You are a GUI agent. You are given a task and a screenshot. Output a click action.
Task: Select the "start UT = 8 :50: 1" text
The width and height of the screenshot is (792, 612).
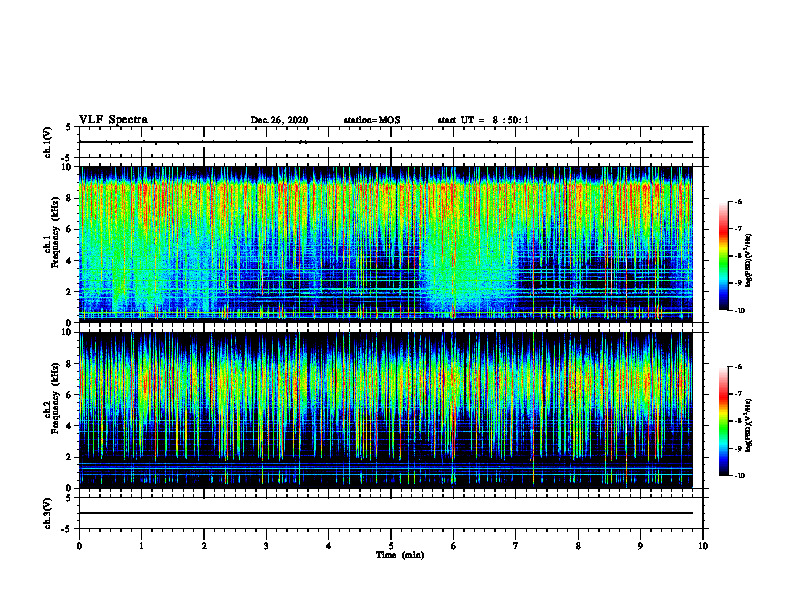pos(483,120)
